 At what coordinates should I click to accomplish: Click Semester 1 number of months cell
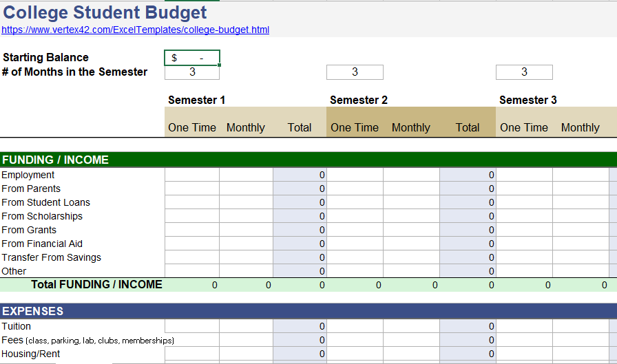192,72
